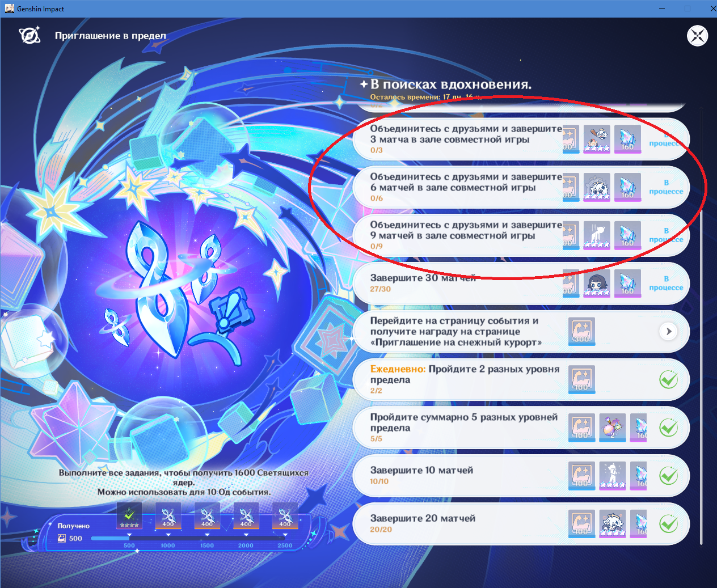This screenshot has height=588, width=717.
Task: Click the planet event icon beside the title
Action: [29, 35]
